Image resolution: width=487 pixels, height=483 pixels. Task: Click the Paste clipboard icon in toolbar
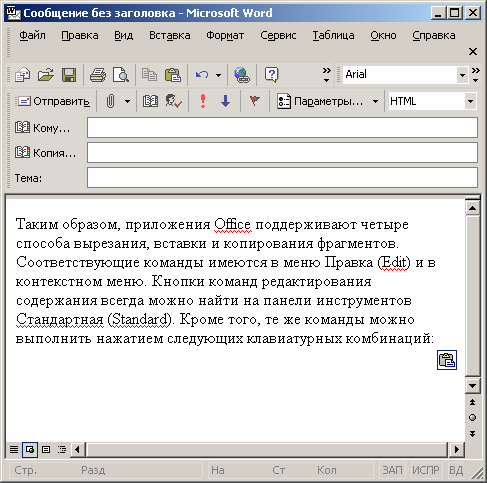point(173,75)
